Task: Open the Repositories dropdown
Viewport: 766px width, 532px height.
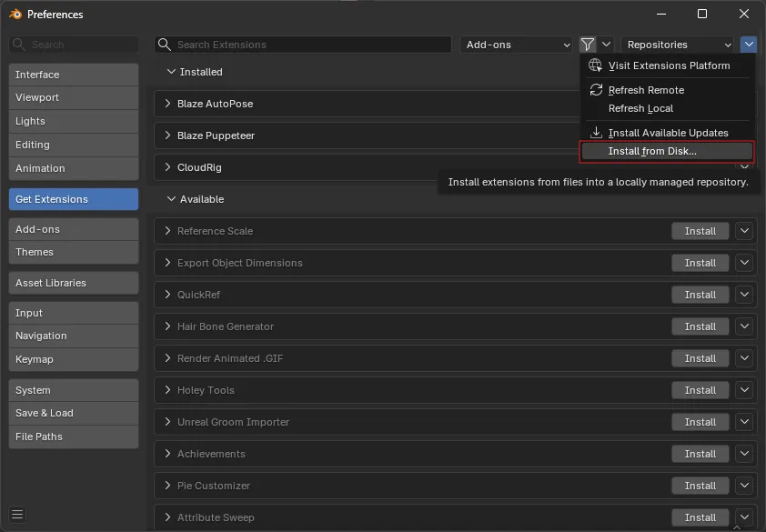Action: (677, 45)
